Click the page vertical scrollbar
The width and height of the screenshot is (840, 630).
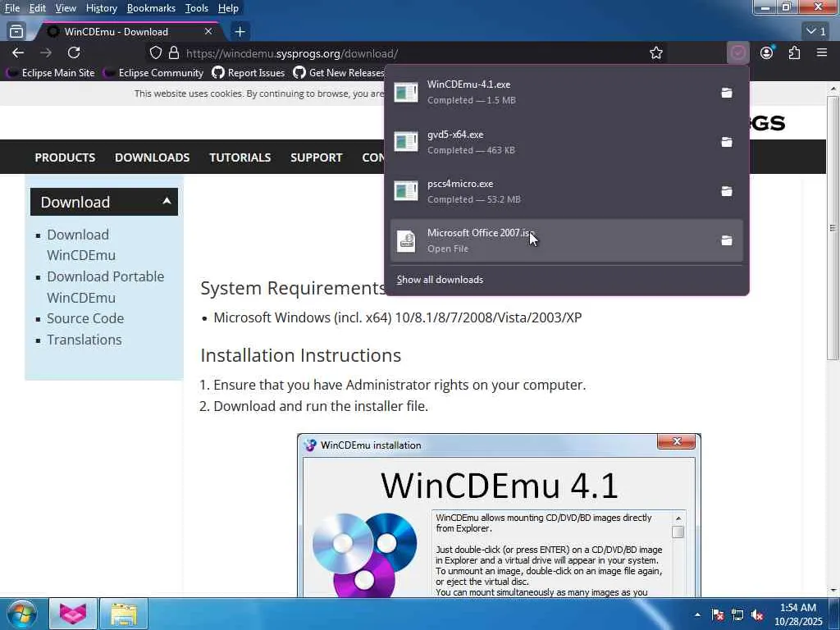coord(833,228)
